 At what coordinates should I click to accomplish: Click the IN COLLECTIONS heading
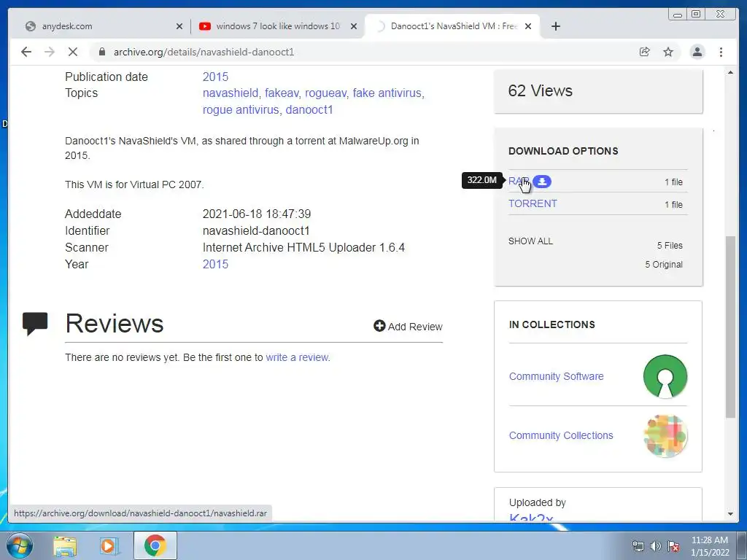(x=551, y=324)
